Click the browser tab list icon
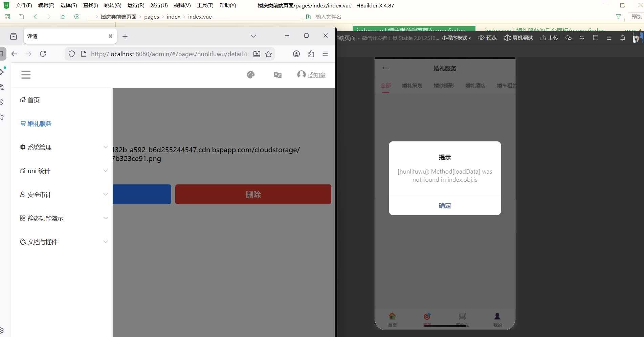The width and height of the screenshot is (644, 337). (x=14, y=36)
